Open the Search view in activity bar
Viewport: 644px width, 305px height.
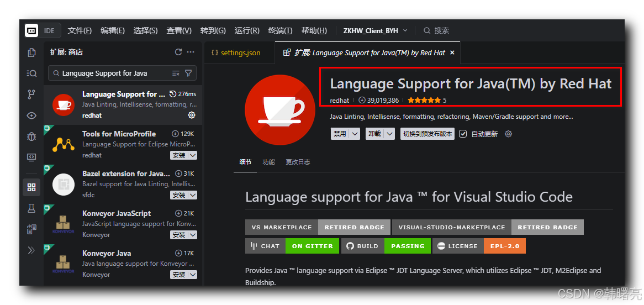click(31, 73)
